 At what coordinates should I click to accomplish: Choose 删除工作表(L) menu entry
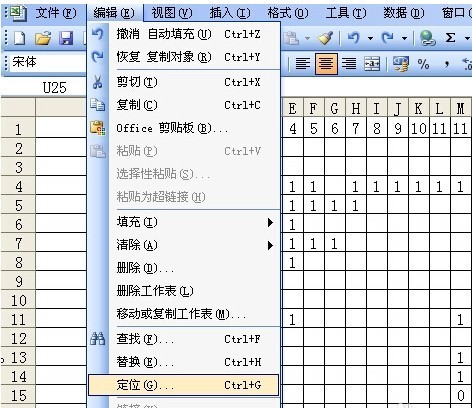tap(184, 291)
